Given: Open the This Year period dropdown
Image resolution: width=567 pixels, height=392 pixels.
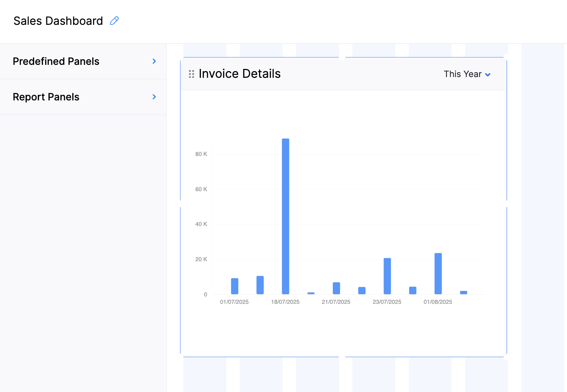Looking at the screenshot, I should 467,74.
